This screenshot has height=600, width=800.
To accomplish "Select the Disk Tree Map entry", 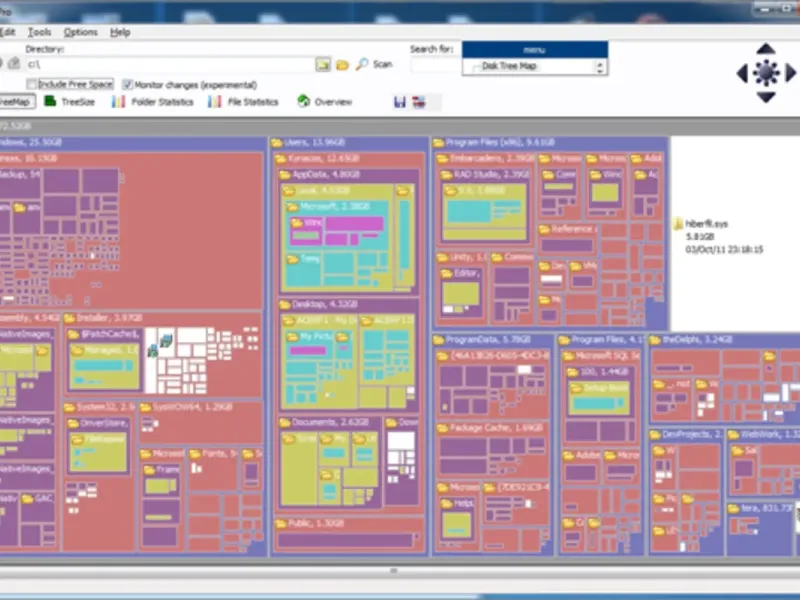I will 509,66.
